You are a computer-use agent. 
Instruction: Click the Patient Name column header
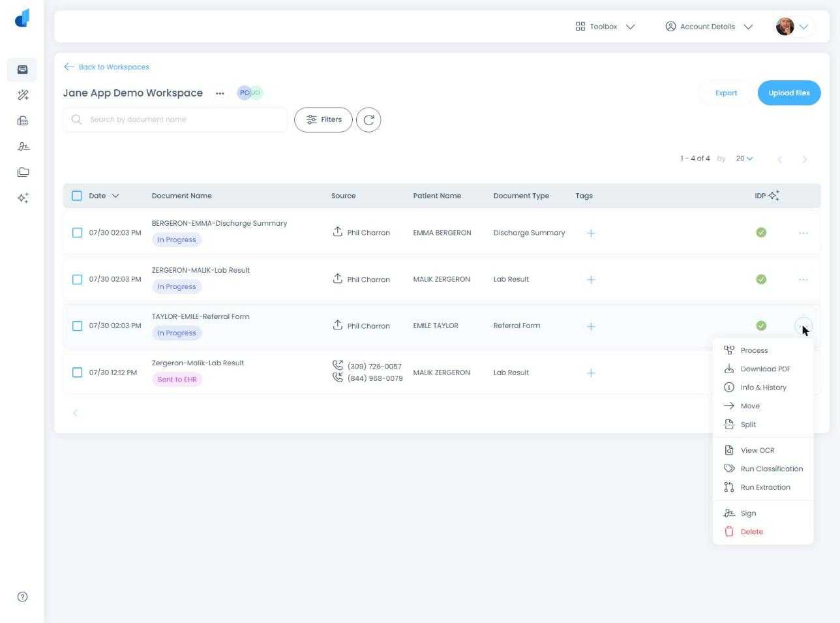tap(437, 196)
